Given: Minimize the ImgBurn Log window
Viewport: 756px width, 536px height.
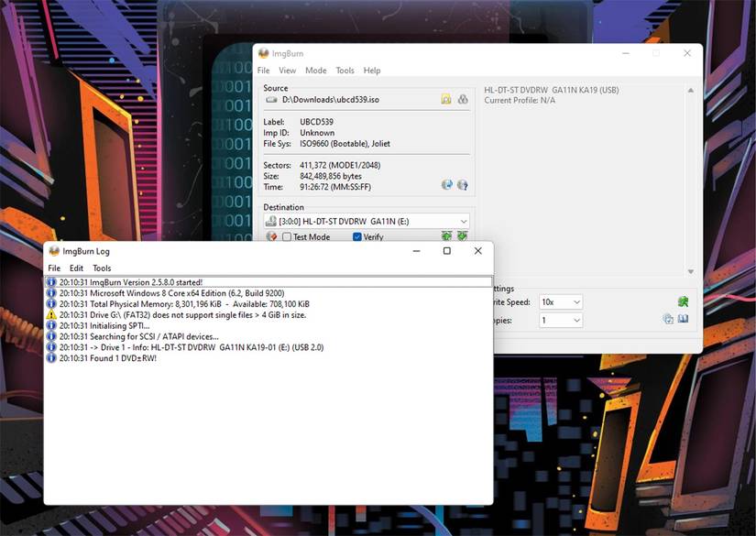Looking at the screenshot, I should 417,251.
